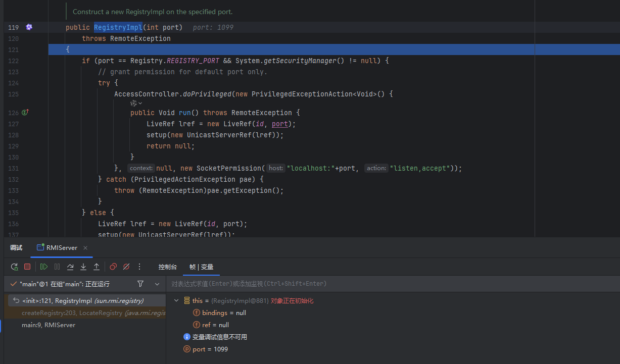Screen dimensions: 620x364
Task: Collapse the 'this' variable node
Action: click(x=176, y=300)
